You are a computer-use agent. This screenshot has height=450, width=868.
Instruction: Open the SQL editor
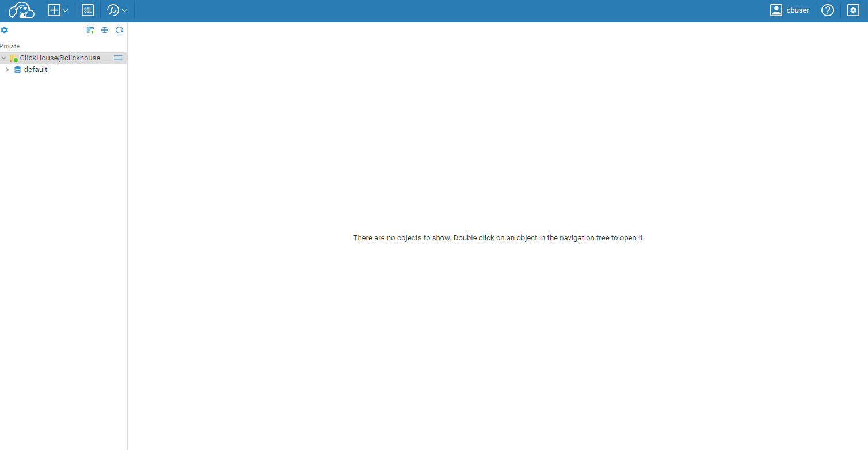(87, 10)
